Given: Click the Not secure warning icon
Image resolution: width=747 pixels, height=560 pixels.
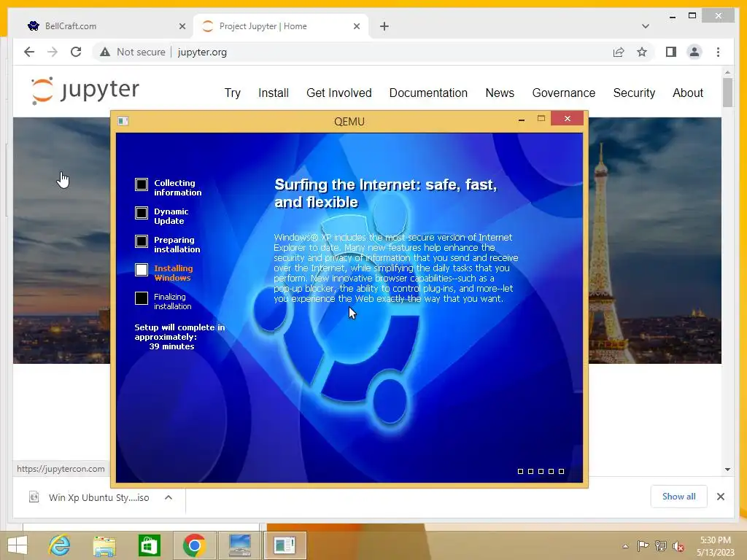Looking at the screenshot, I should 105,52.
